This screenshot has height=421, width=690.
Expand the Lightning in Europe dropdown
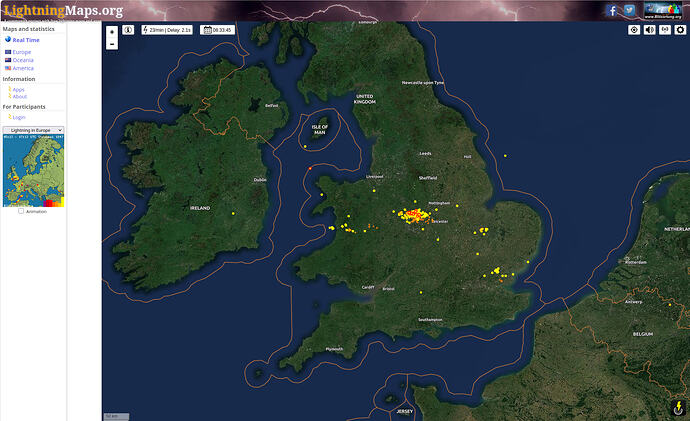33,130
